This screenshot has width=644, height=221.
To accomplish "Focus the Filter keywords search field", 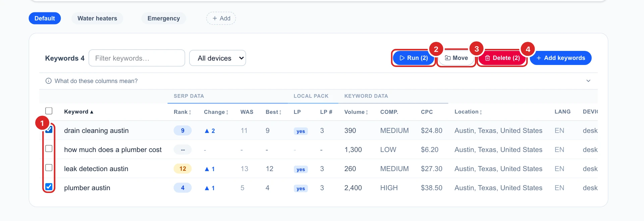I will coord(137,58).
